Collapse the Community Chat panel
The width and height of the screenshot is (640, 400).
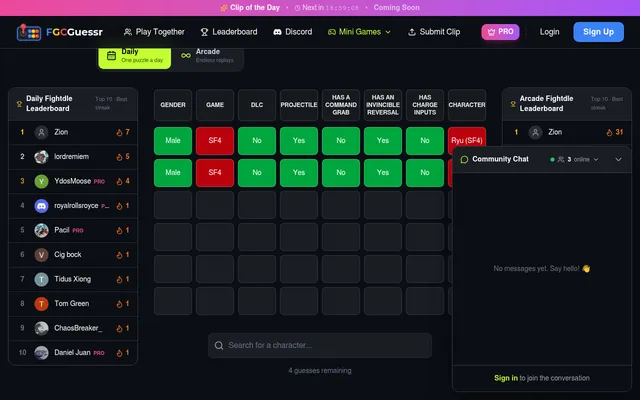[618, 159]
